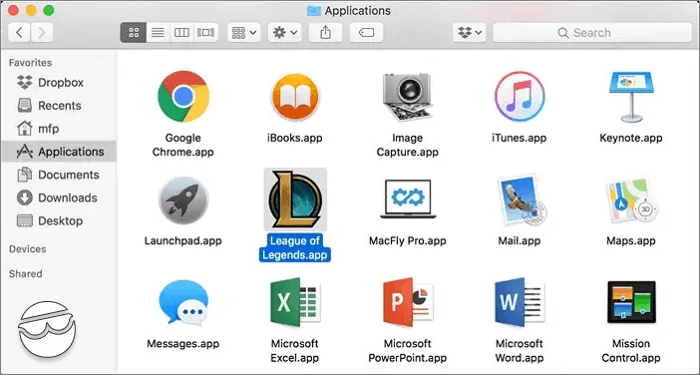700x375 pixels.
Task: Select the Microsoft PowerPoint icon
Action: pyautogui.click(x=408, y=302)
